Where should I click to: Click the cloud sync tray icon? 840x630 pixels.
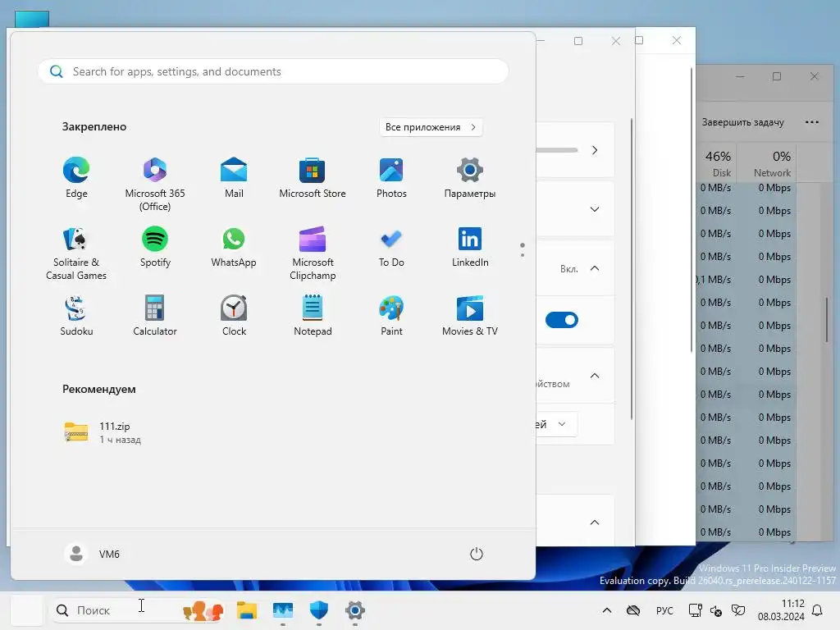coord(633,610)
